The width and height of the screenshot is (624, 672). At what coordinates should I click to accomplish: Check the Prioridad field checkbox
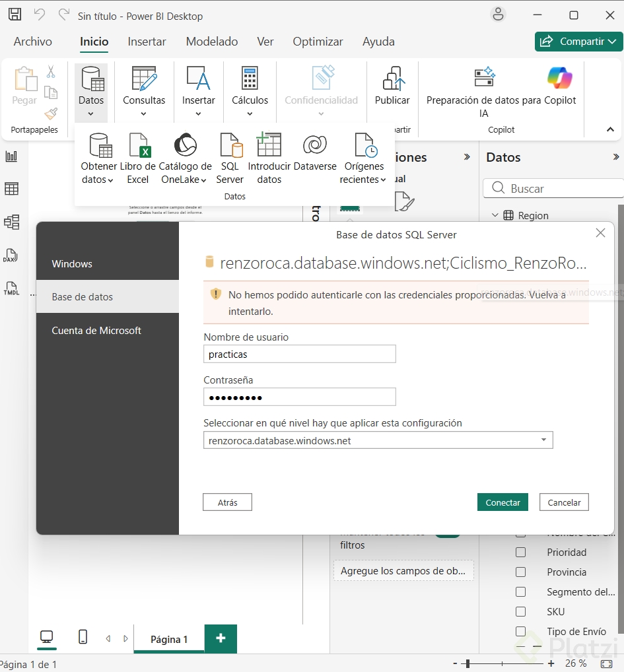tap(521, 552)
